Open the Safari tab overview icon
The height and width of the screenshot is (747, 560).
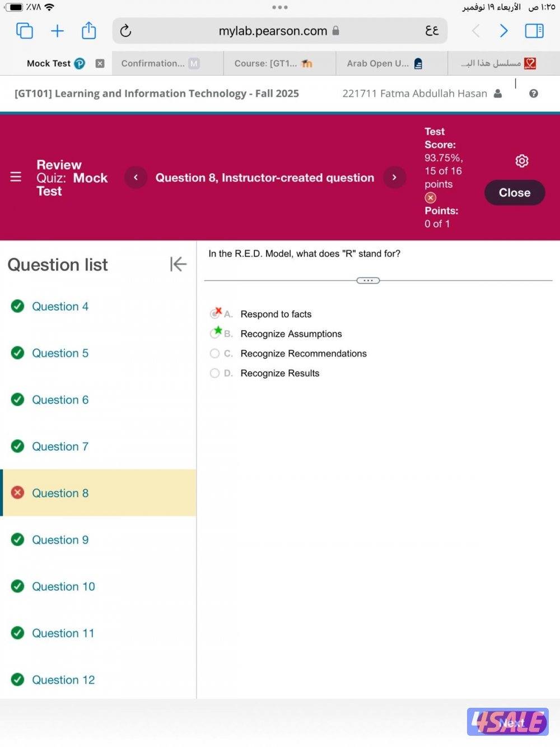tap(24, 31)
